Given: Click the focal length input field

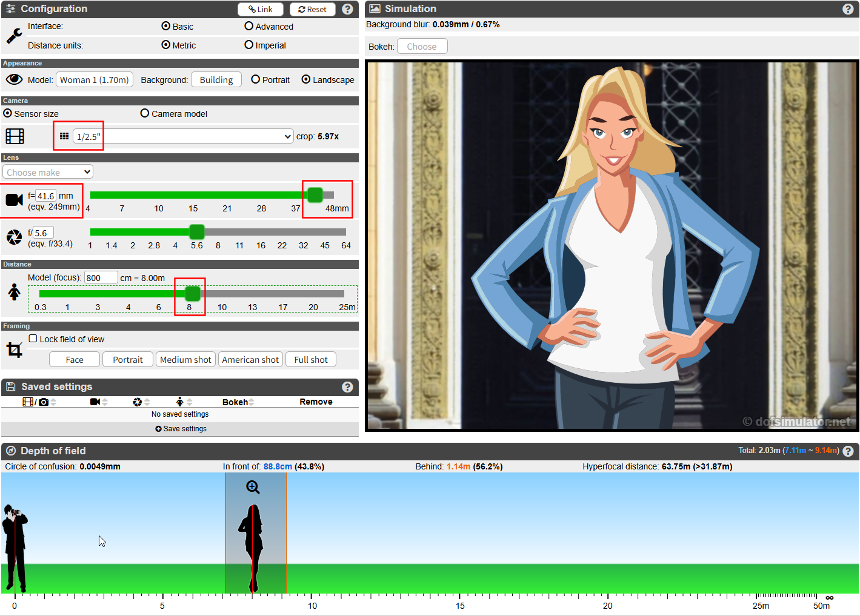Looking at the screenshot, I should point(45,196).
